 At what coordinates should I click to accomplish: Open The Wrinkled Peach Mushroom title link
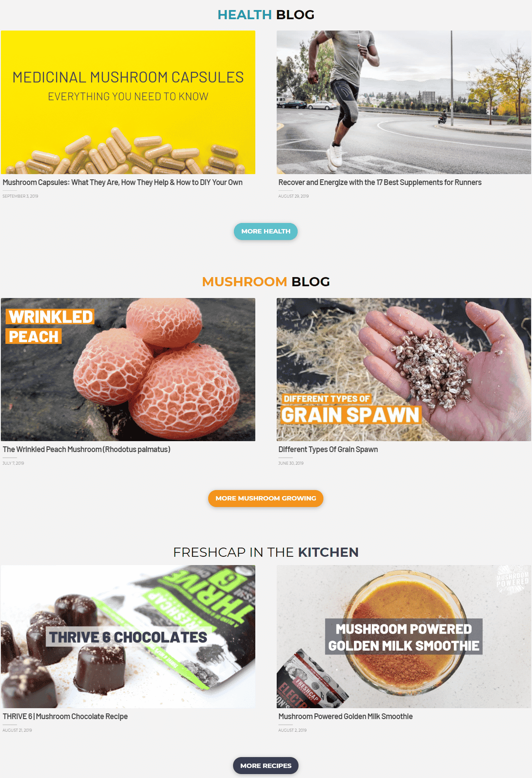[86, 449]
